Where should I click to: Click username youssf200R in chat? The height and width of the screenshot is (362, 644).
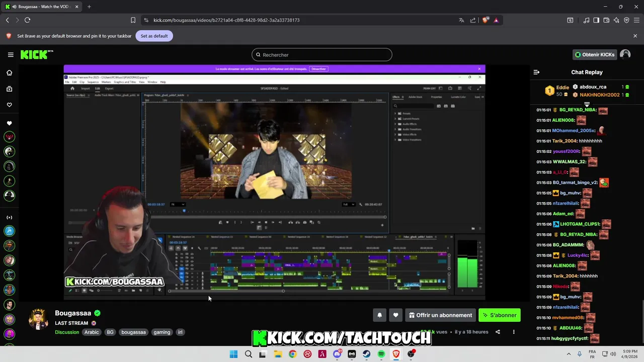pos(566,151)
